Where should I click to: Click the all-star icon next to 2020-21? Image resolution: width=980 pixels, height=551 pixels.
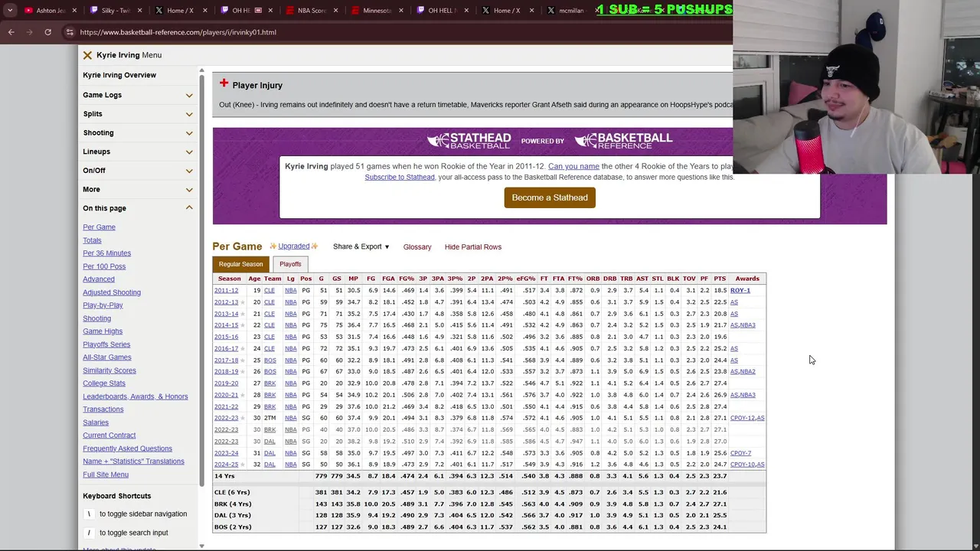click(243, 396)
